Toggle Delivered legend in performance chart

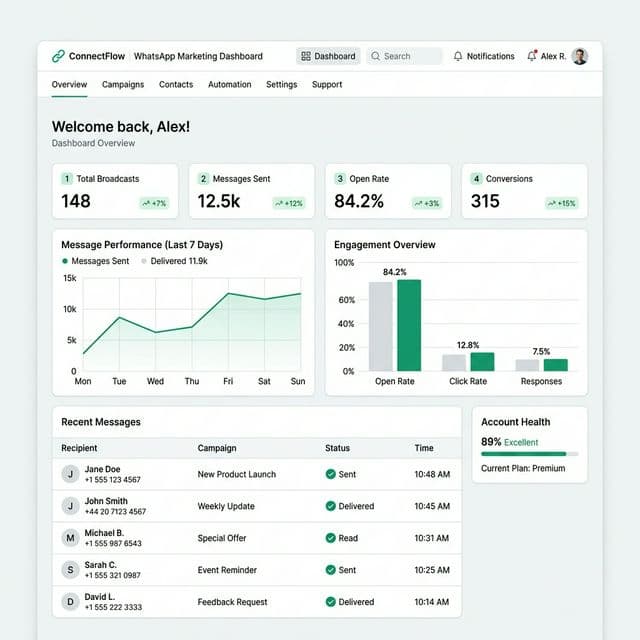point(173,261)
